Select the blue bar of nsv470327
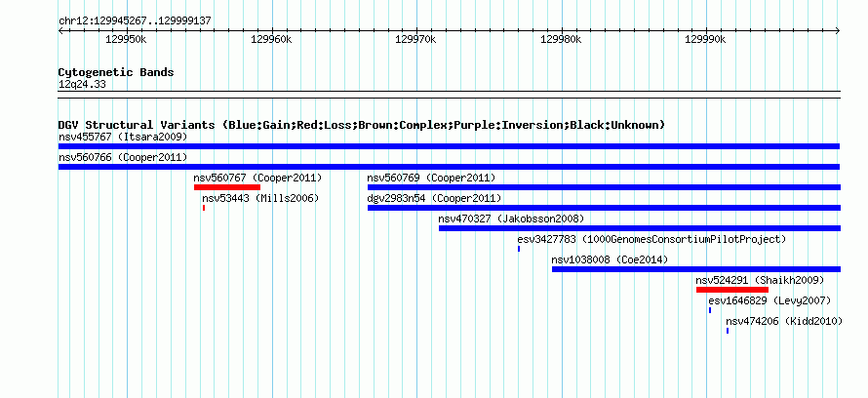The image size is (868, 398). [x=640, y=228]
